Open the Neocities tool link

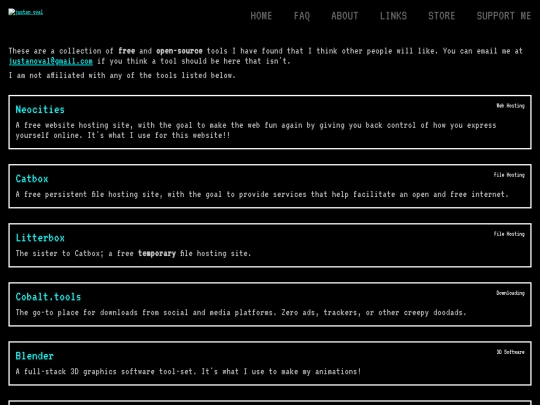(40, 110)
